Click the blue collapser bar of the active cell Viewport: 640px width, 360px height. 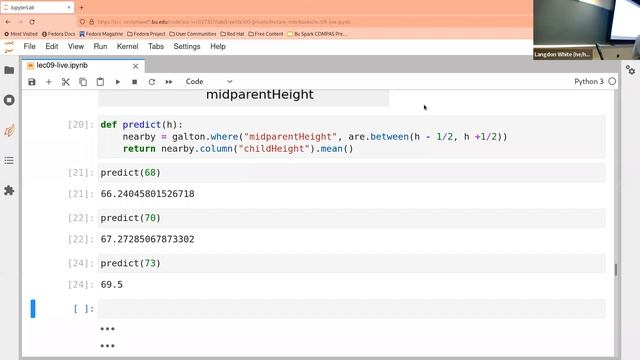pos(33,309)
